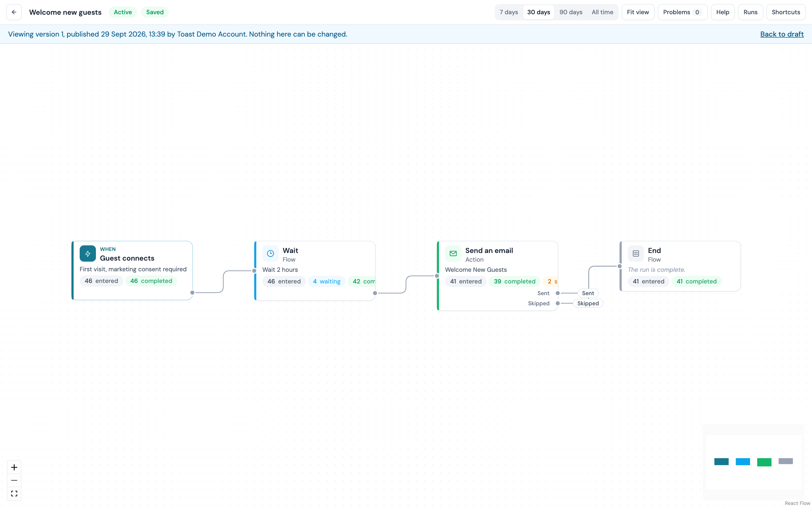Viewport: 812px width, 508px height.
Task: Click the 41 completed badge on End node
Action: coord(697,281)
